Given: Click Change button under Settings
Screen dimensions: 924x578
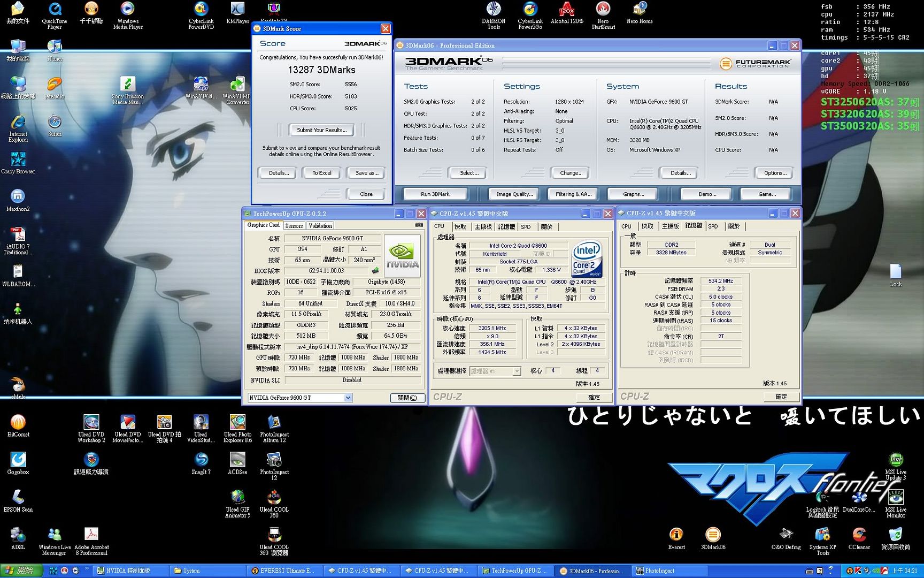Looking at the screenshot, I should pyautogui.click(x=571, y=173).
